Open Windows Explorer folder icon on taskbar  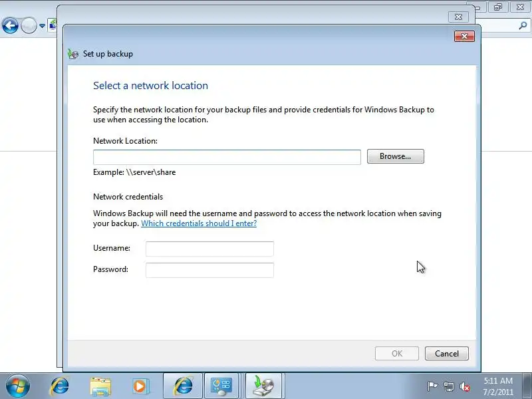[x=100, y=386]
